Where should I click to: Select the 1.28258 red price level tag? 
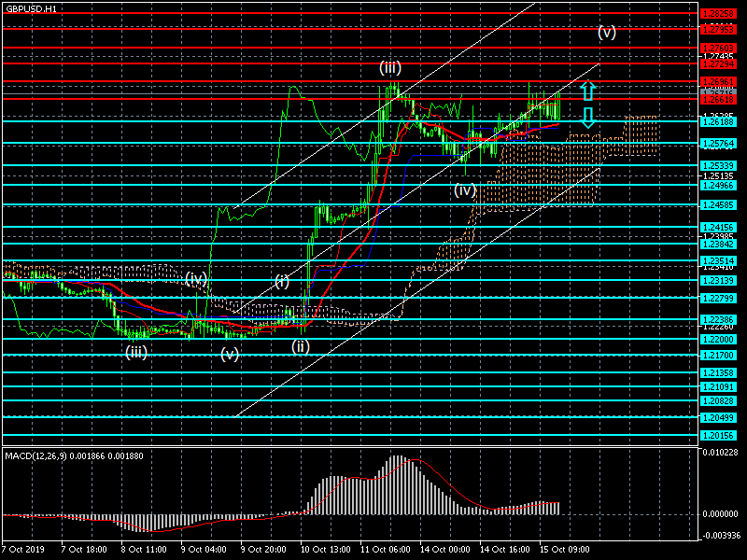(x=718, y=14)
